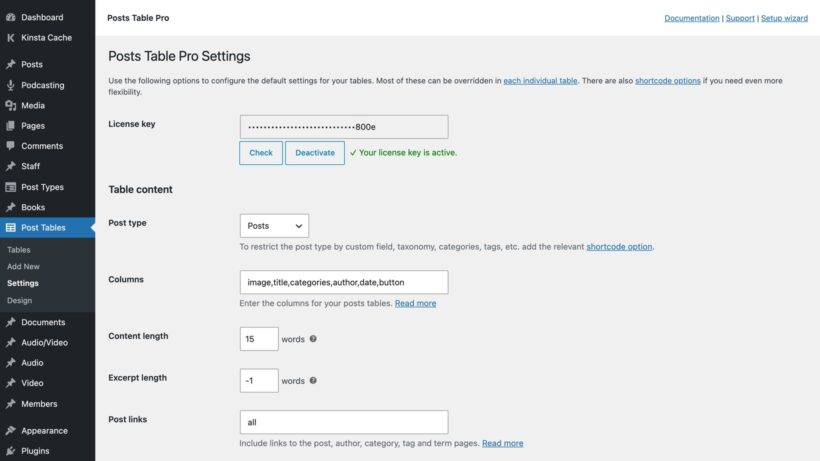Follow the shortcode options link
Screen dimensions: 820x461
668,81
